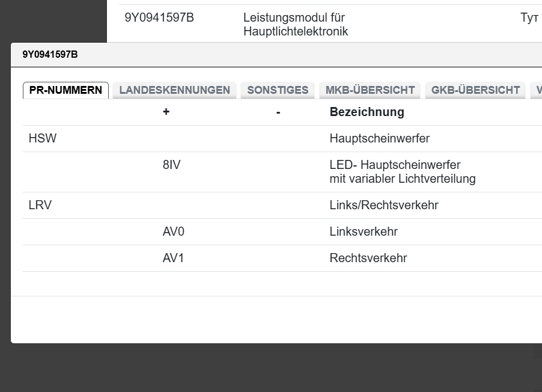This screenshot has height=392, width=542.
Task: Select the HSW group row
Action: (x=43, y=139)
